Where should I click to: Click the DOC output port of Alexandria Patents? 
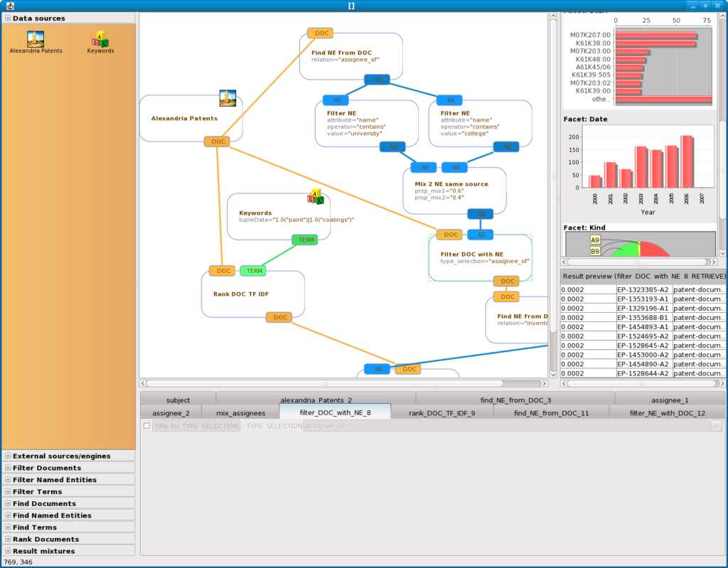coord(218,141)
